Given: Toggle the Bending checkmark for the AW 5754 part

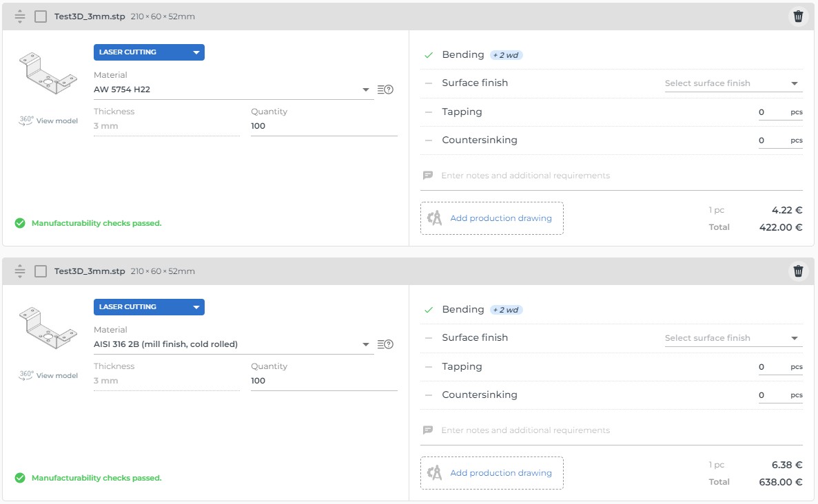Looking at the screenshot, I should pos(429,54).
